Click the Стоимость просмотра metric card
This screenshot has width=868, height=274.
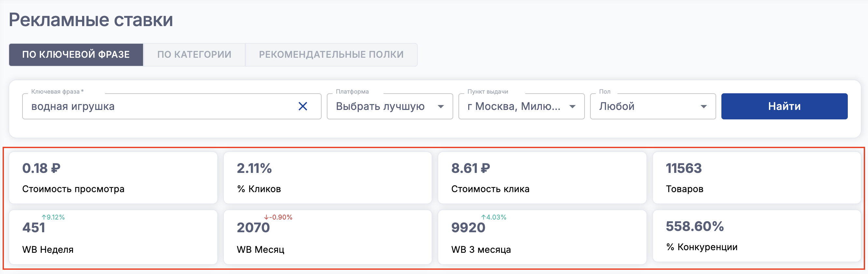tap(113, 178)
